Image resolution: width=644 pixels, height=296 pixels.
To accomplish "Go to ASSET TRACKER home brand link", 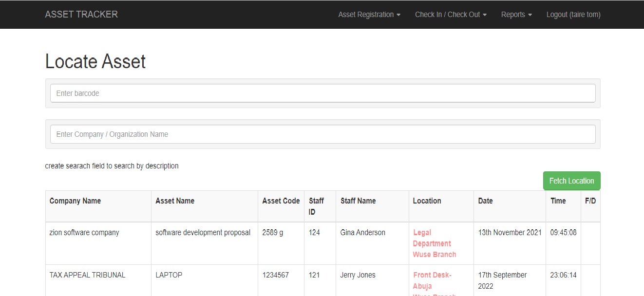I will (81, 15).
